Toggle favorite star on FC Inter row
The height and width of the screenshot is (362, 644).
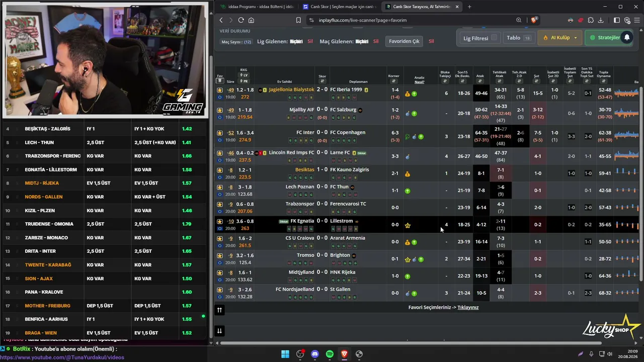[x=220, y=133]
